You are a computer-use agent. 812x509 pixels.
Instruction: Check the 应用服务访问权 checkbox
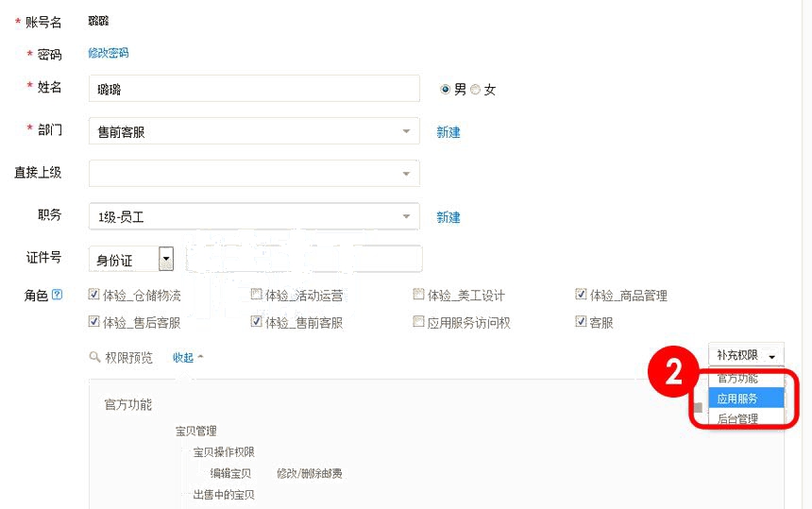[x=418, y=321]
